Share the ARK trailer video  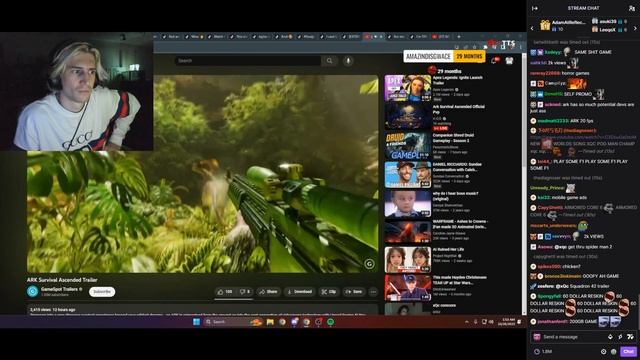pos(268,291)
